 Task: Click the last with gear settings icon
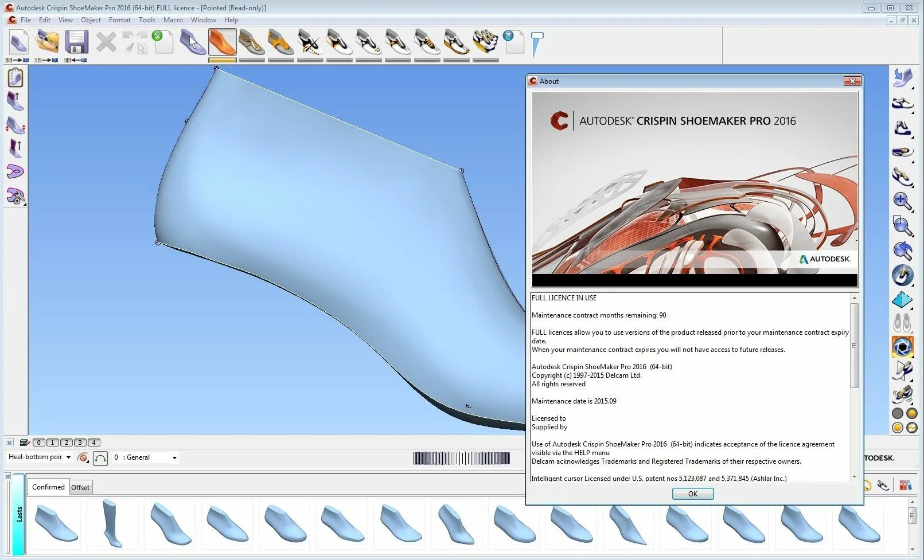(x=15, y=195)
